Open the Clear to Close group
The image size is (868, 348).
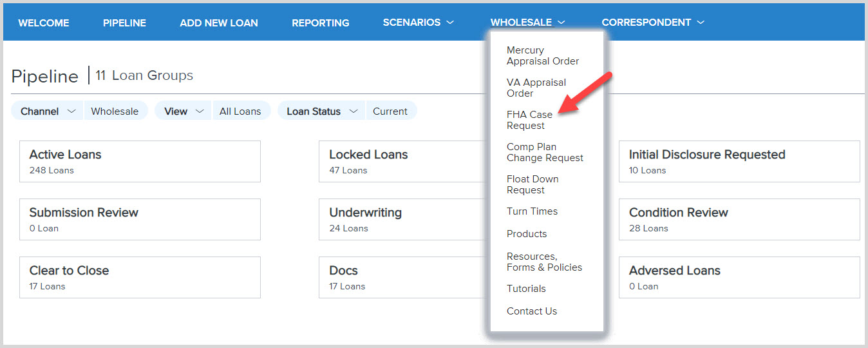(140, 278)
